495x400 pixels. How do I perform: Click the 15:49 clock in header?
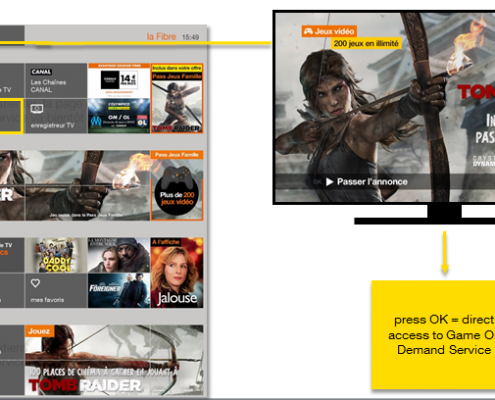pos(190,37)
